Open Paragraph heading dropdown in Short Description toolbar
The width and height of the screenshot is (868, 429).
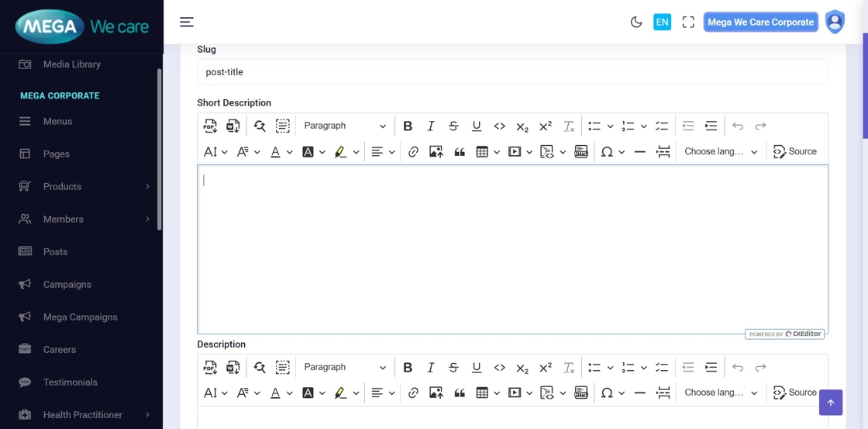point(344,126)
